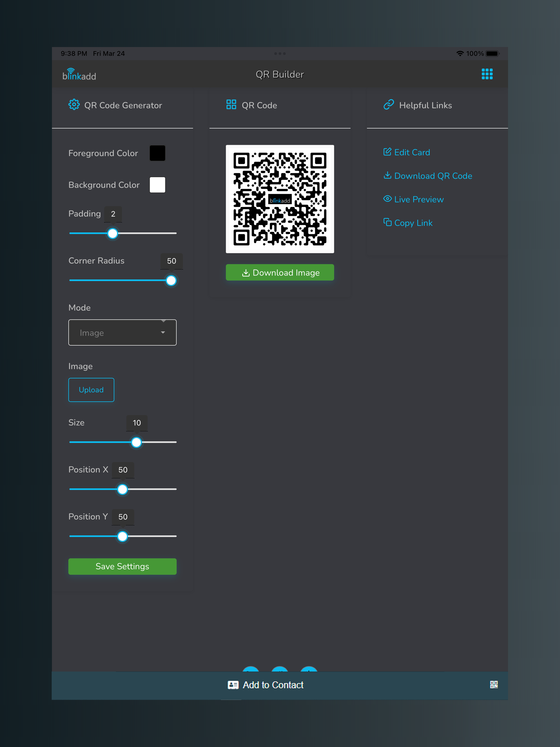
Task: Click the generated QR code image
Action: (x=280, y=199)
